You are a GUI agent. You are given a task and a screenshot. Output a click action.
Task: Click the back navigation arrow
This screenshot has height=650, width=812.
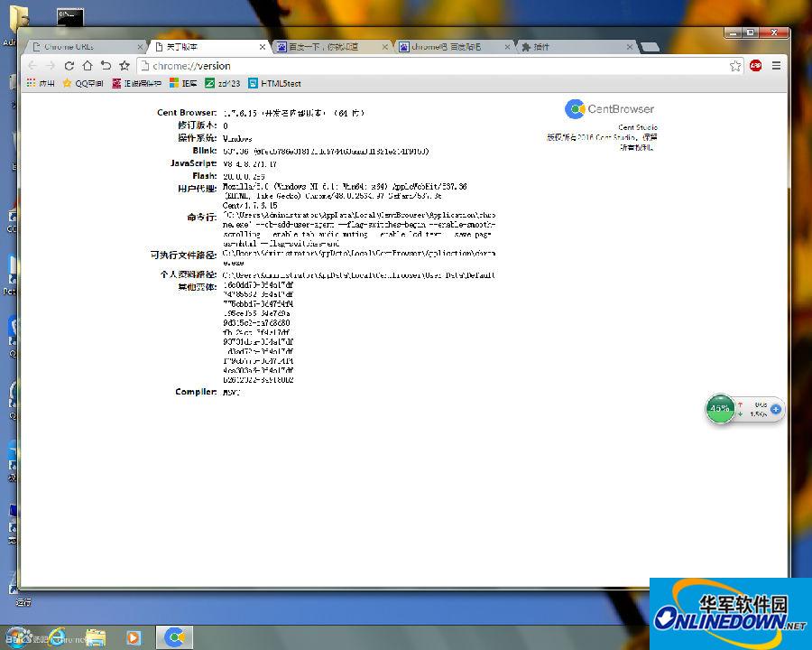32,66
